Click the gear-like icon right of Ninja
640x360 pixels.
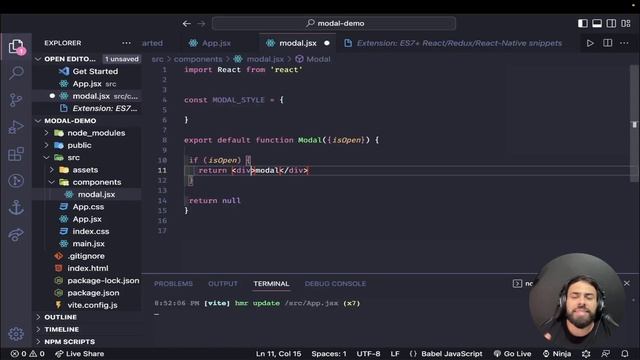pyautogui.click(x=586, y=354)
